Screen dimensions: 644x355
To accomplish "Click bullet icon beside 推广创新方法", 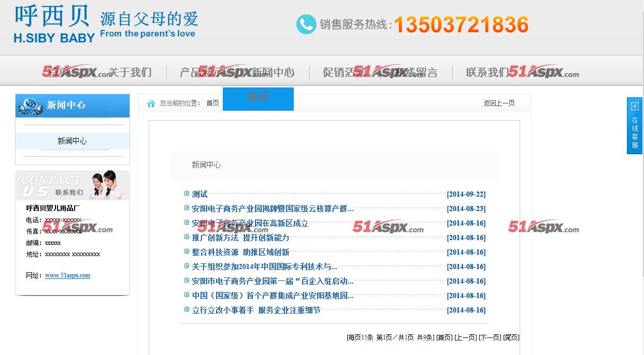I will pyautogui.click(x=187, y=237).
